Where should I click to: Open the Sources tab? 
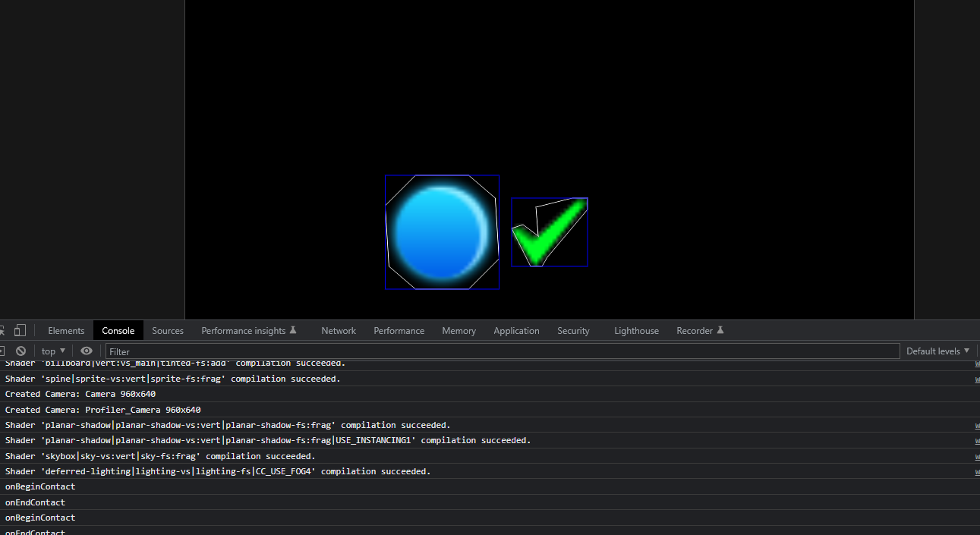tap(168, 331)
